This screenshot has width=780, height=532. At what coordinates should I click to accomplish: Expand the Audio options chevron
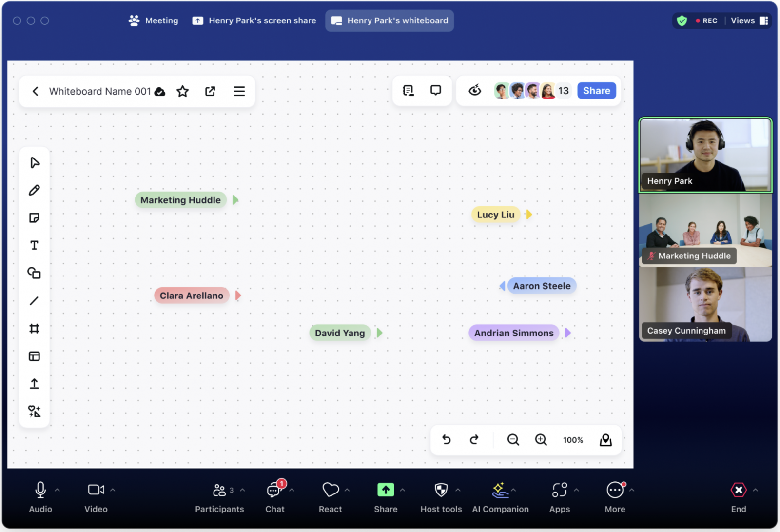click(57, 490)
